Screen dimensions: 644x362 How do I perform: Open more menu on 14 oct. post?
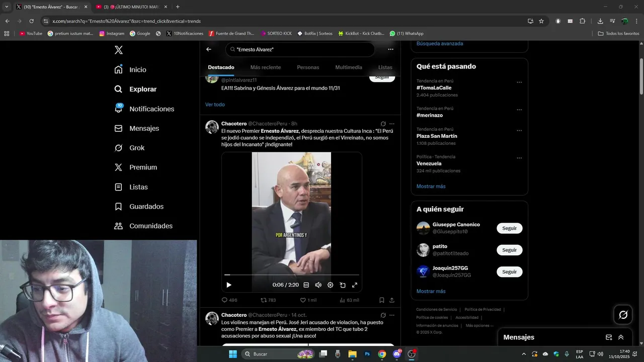(392, 315)
